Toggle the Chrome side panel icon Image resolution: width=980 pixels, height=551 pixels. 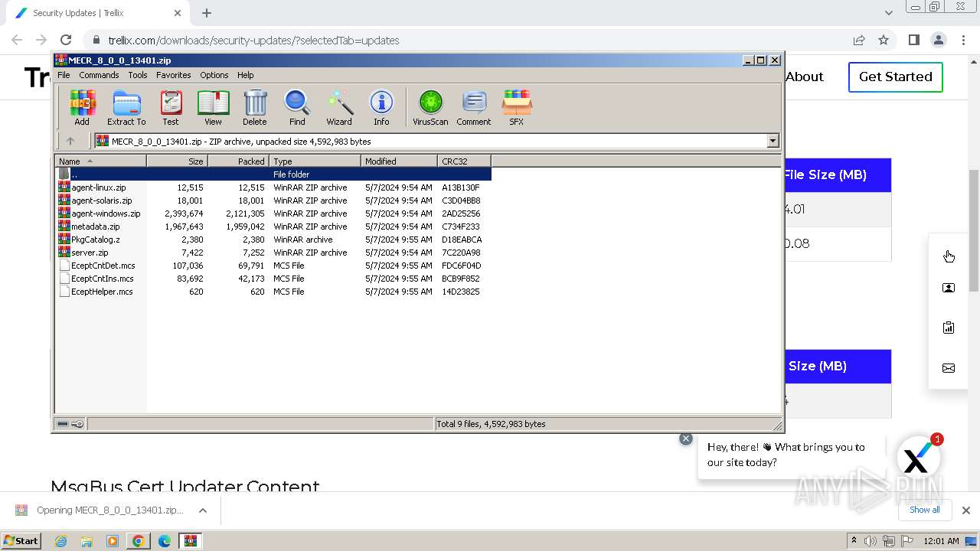913,40
